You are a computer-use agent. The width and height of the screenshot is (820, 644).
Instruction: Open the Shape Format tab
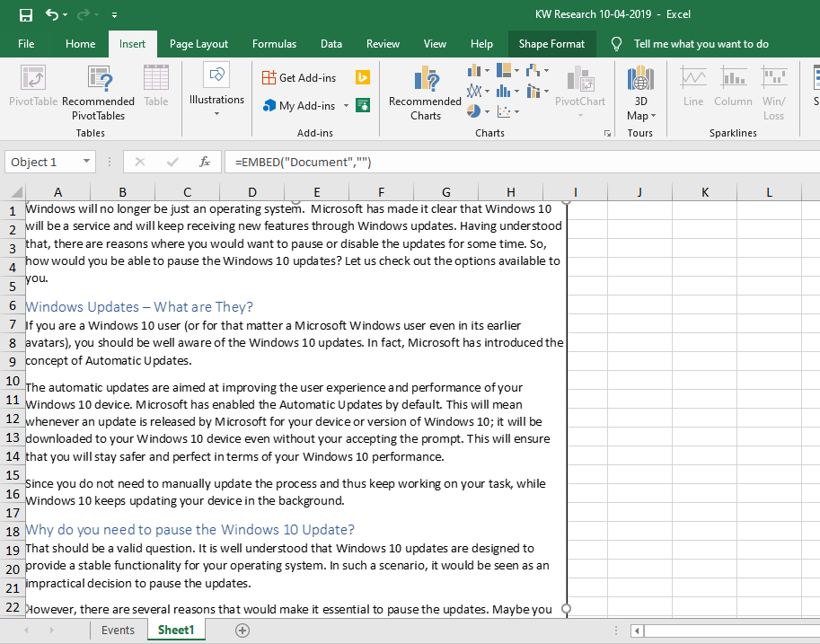551,44
